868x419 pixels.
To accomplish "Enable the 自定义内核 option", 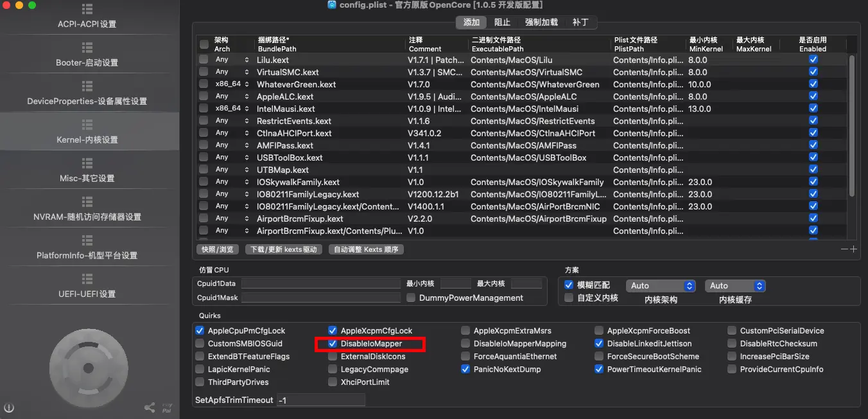I will tap(568, 298).
